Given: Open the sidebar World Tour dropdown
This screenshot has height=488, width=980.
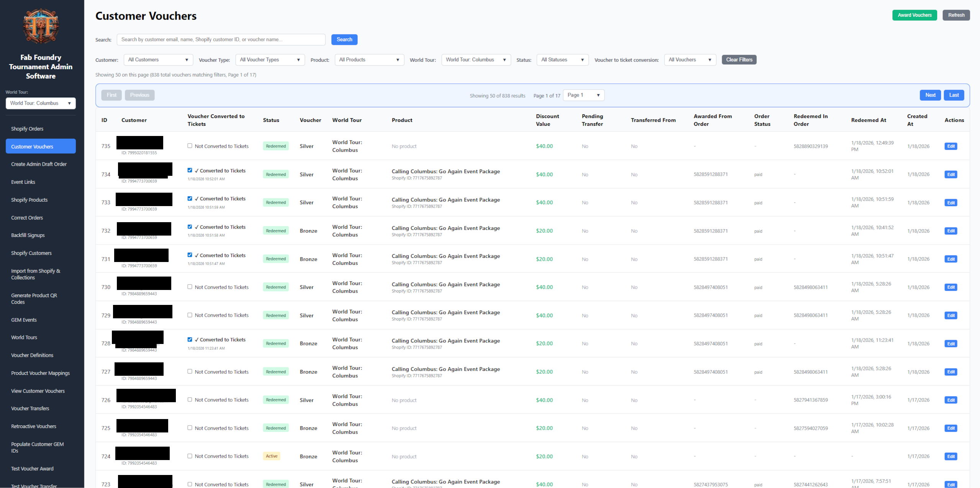Looking at the screenshot, I should pyautogui.click(x=41, y=103).
